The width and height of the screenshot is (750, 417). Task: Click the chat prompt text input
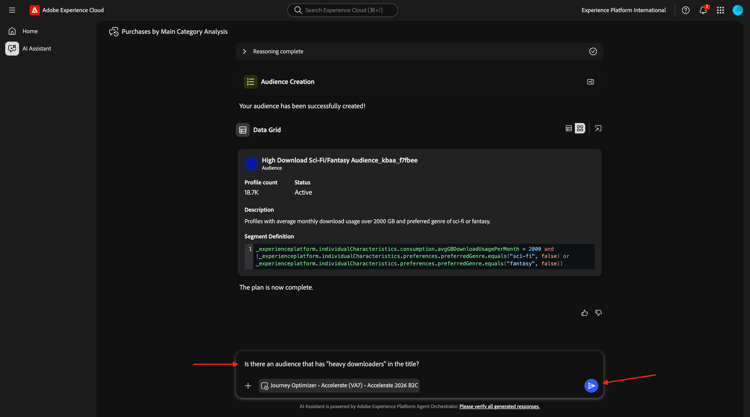[419, 364]
